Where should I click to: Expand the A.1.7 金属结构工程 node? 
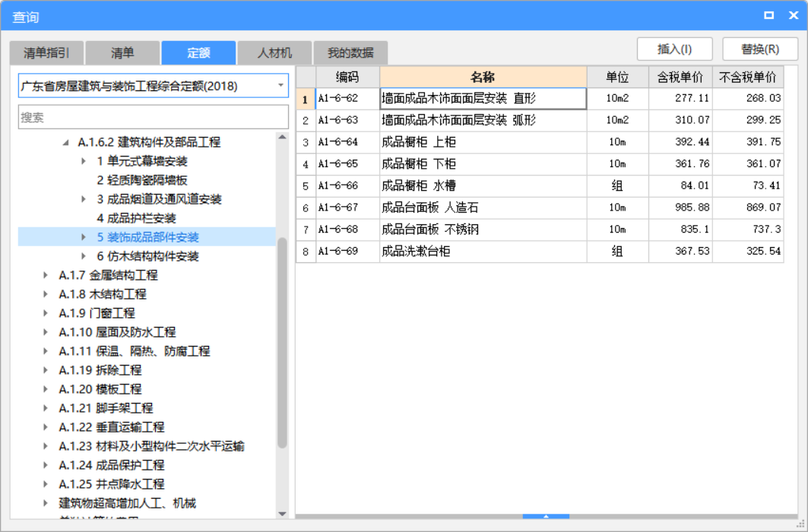[46, 275]
